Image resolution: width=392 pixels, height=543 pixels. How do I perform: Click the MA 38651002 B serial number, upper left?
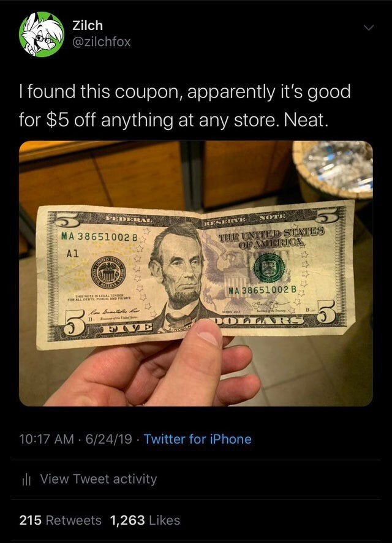tap(100, 237)
